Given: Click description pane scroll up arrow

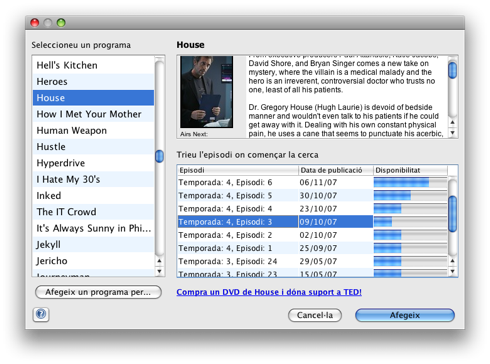Looking at the screenshot, I should tap(453, 122).
